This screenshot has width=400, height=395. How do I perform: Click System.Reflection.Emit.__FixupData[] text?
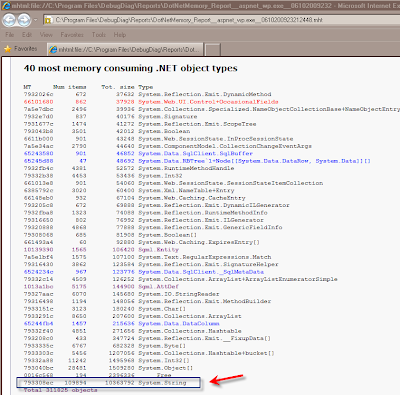[205, 338]
